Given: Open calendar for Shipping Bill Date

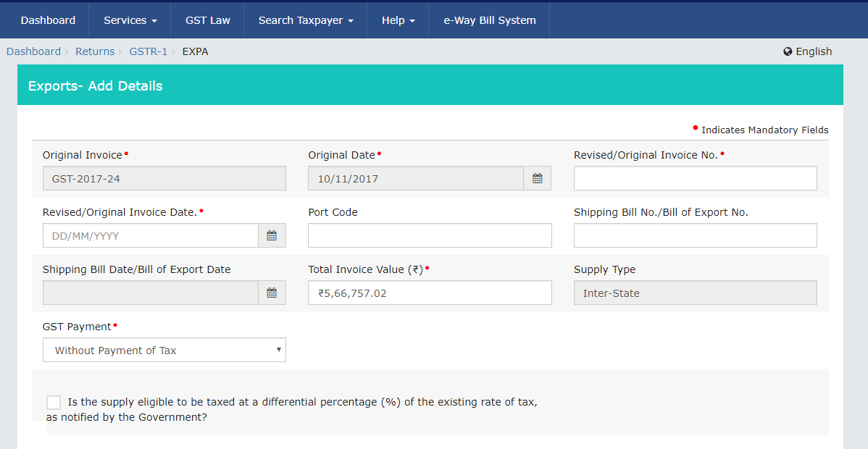Looking at the screenshot, I should tap(272, 293).
